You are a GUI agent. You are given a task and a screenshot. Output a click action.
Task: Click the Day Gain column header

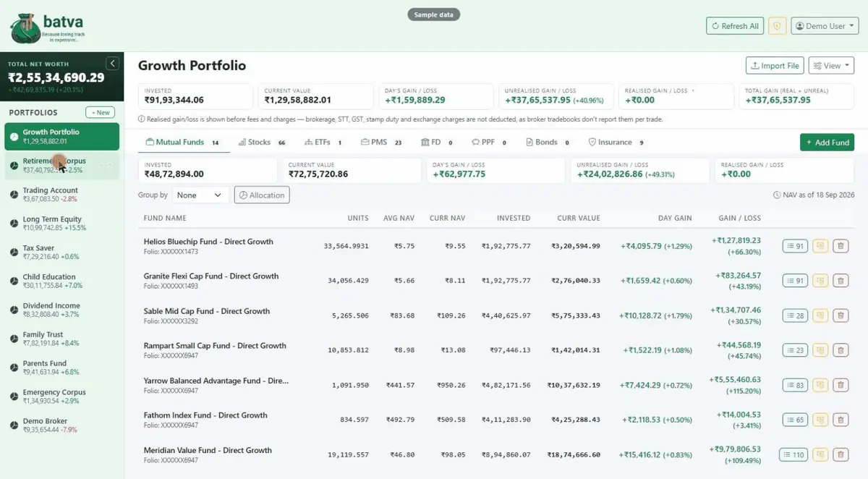(x=674, y=218)
